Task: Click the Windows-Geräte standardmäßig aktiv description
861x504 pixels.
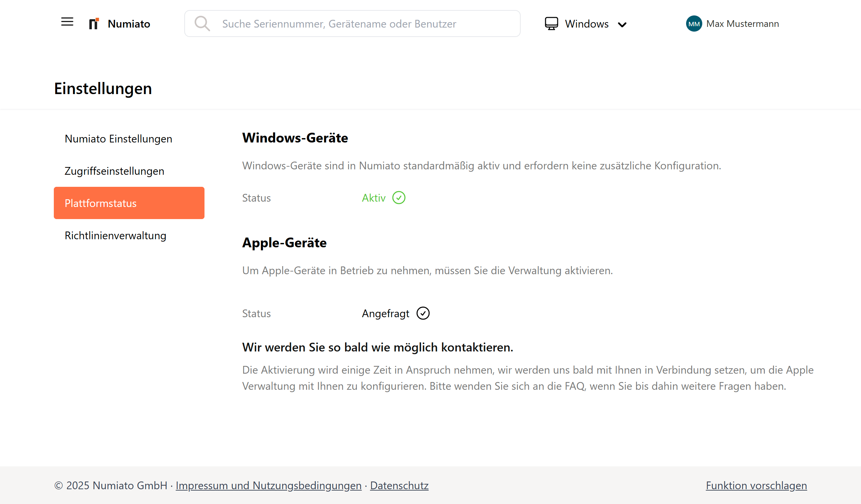Action: pos(481,166)
